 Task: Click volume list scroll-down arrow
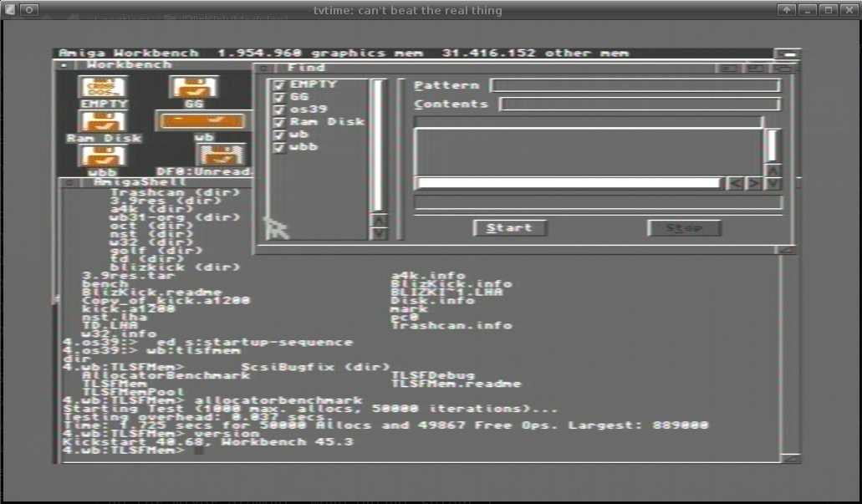tap(378, 233)
